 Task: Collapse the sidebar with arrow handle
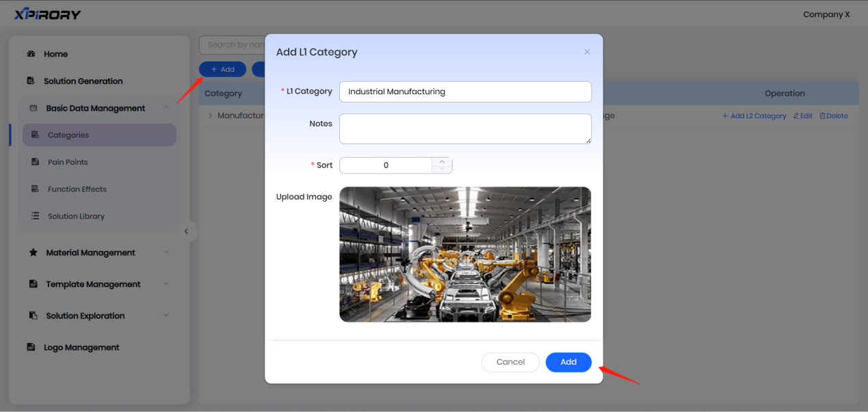coord(186,232)
